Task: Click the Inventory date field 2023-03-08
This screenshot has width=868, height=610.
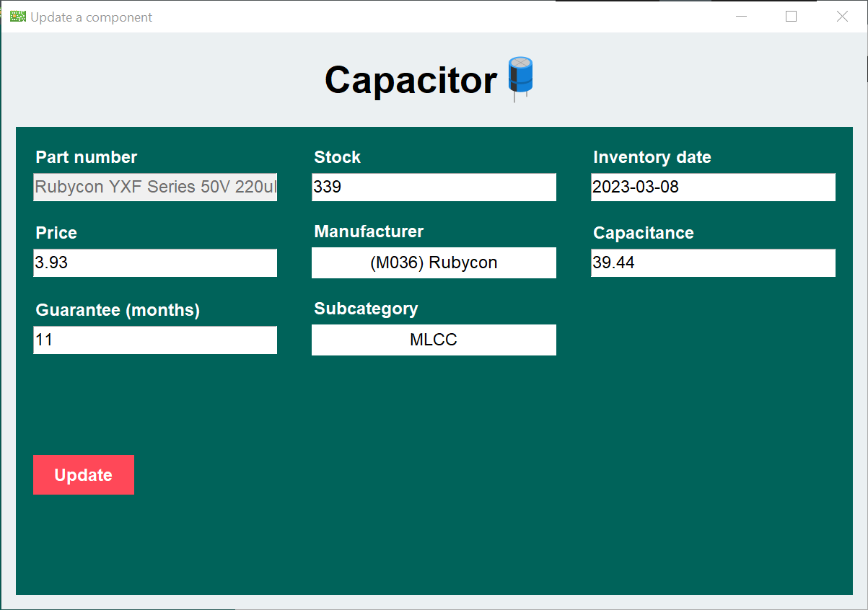Action: [713, 187]
